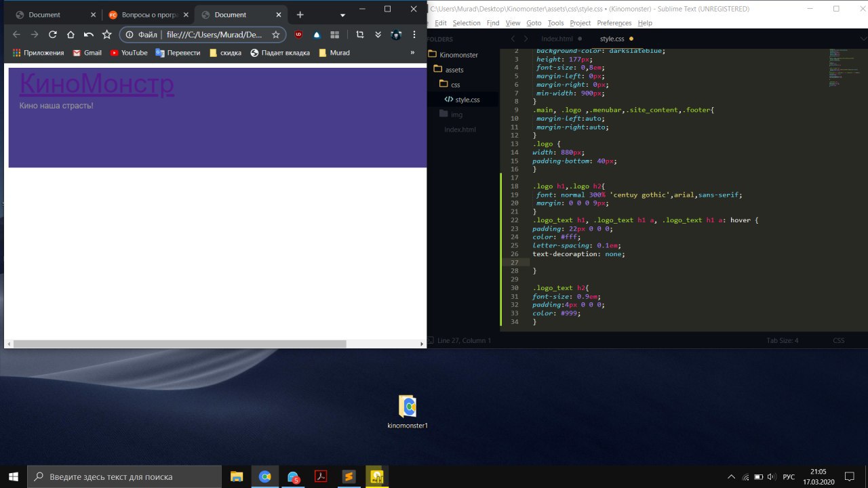Click the star icon left of address bar
The image size is (868, 488).
106,35
